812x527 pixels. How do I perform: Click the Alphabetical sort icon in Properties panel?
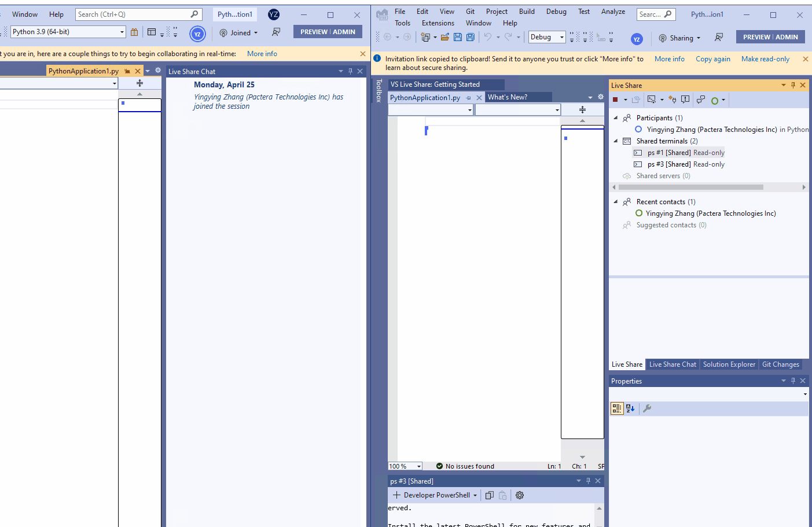630,408
